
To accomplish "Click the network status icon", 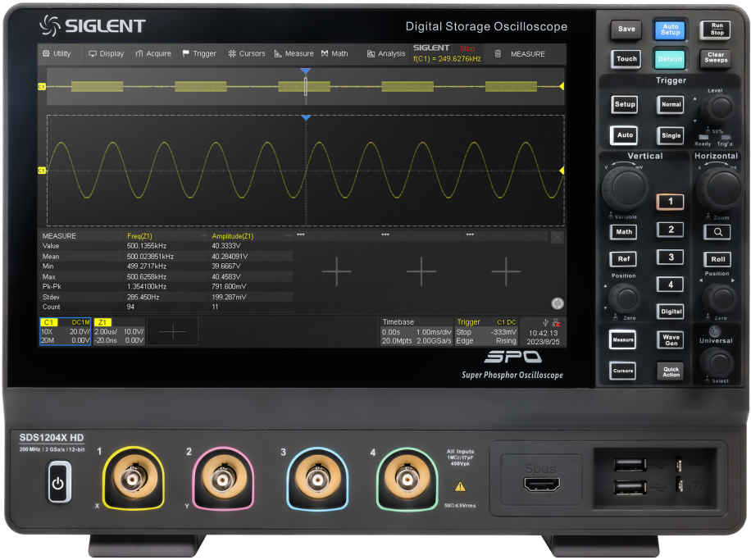I will [556, 323].
